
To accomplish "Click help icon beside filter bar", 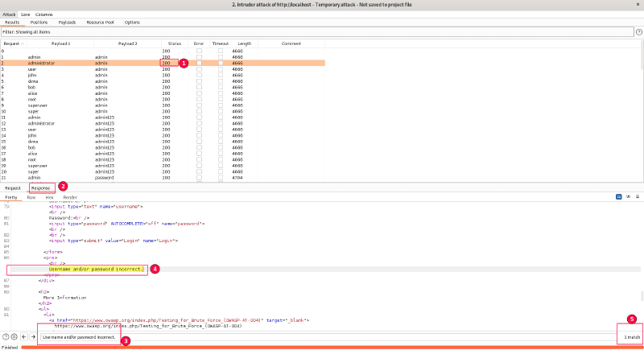I will 638,31.
